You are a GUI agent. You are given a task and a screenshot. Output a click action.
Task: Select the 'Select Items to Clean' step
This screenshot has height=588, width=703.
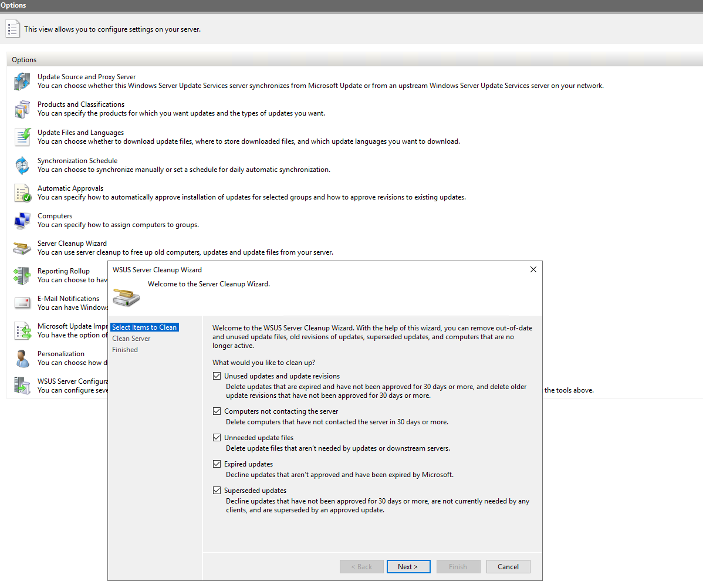(144, 327)
